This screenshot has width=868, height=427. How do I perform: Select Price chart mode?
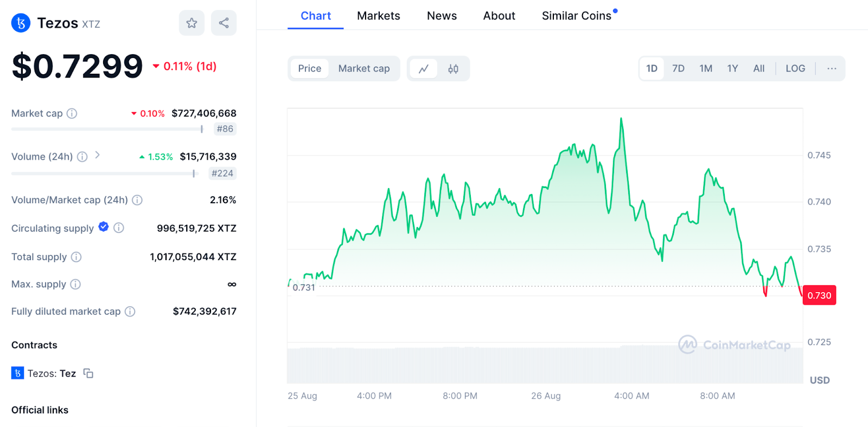(x=309, y=69)
